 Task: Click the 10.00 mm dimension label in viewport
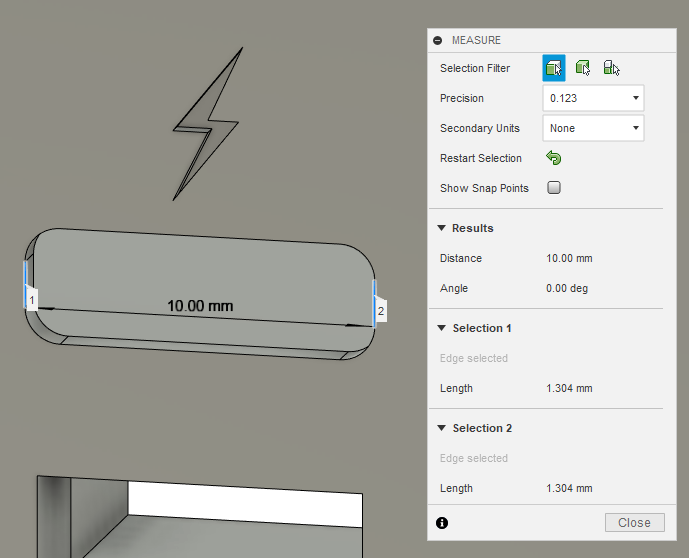[x=200, y=306]
